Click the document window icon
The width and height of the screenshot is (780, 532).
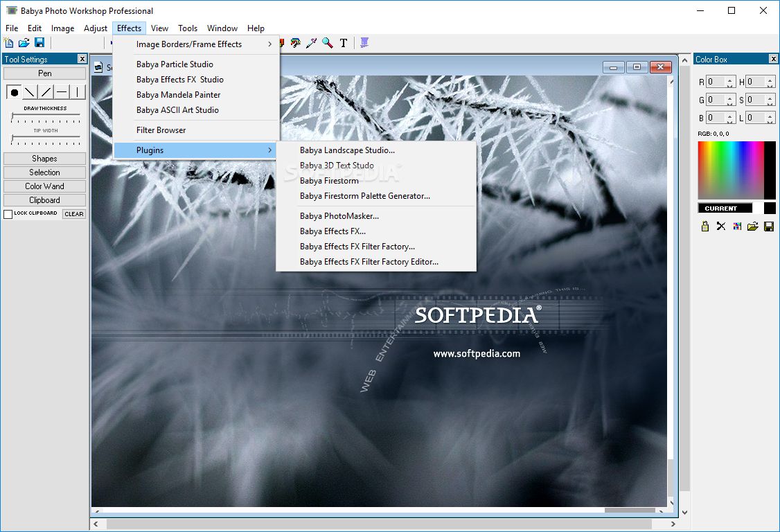(x=99, y=67)
